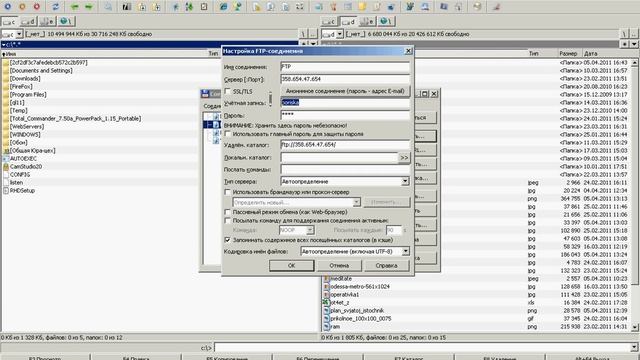Open file search via magnifier icon
This screenshot has width=640, height=360.
[x=108, y=7]
